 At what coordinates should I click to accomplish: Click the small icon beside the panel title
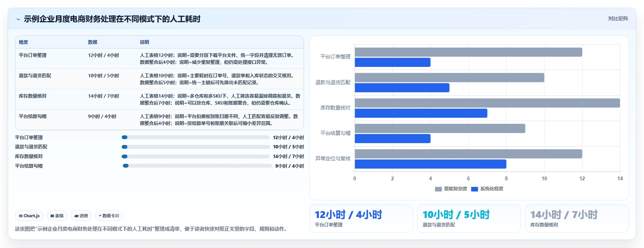(x=18, y=19)
